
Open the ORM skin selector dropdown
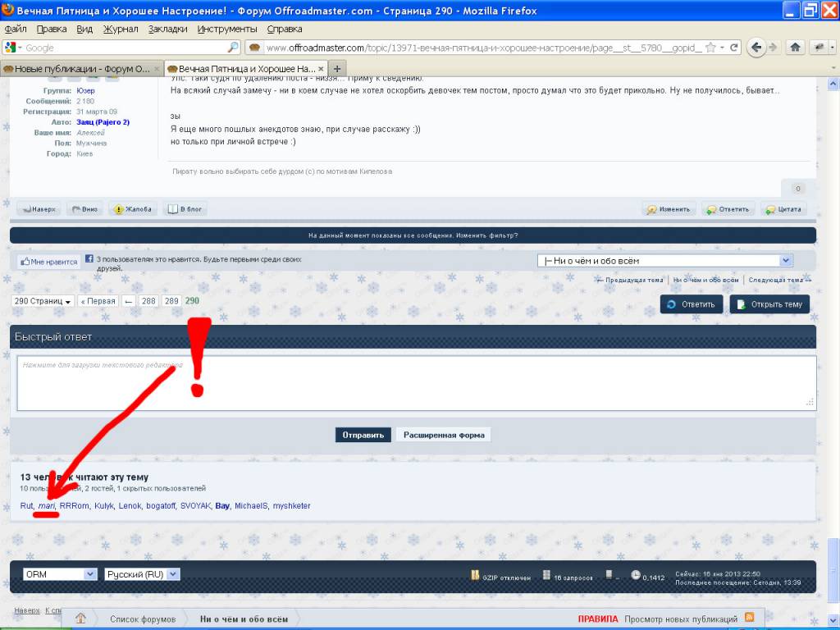click(x=60, y=574)
